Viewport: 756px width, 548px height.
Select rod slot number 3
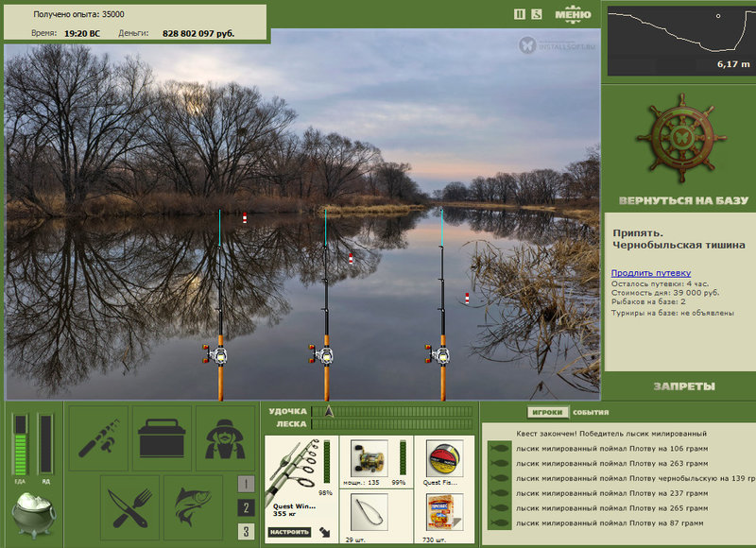point(246,532)
